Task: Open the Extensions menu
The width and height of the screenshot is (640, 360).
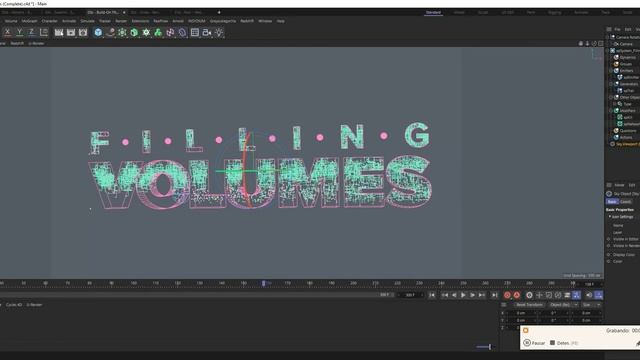Action: [140, 21]
